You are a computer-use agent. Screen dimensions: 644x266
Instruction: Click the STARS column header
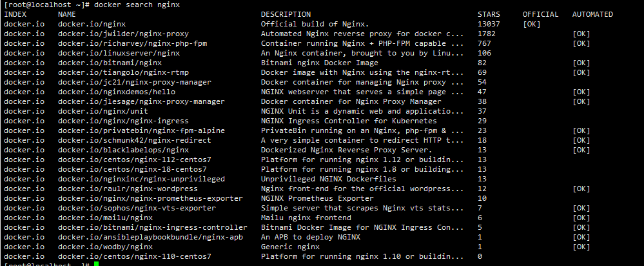pos(489,14)
